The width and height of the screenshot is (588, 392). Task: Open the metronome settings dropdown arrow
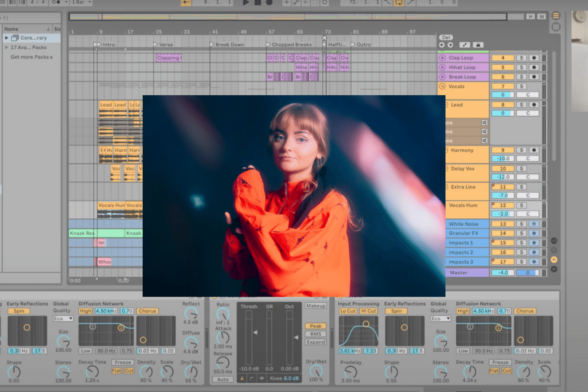[x=66, y=2]
